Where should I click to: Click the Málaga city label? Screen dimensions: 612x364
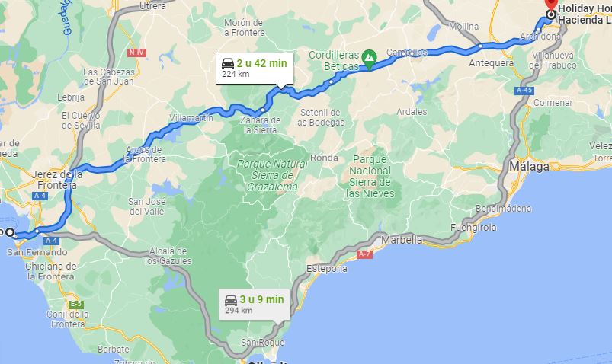529,167
